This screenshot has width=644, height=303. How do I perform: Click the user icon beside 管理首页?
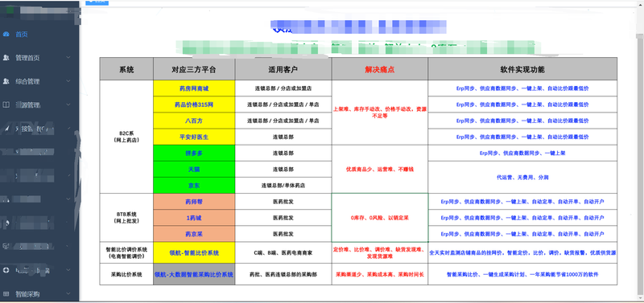coord(6,58)
